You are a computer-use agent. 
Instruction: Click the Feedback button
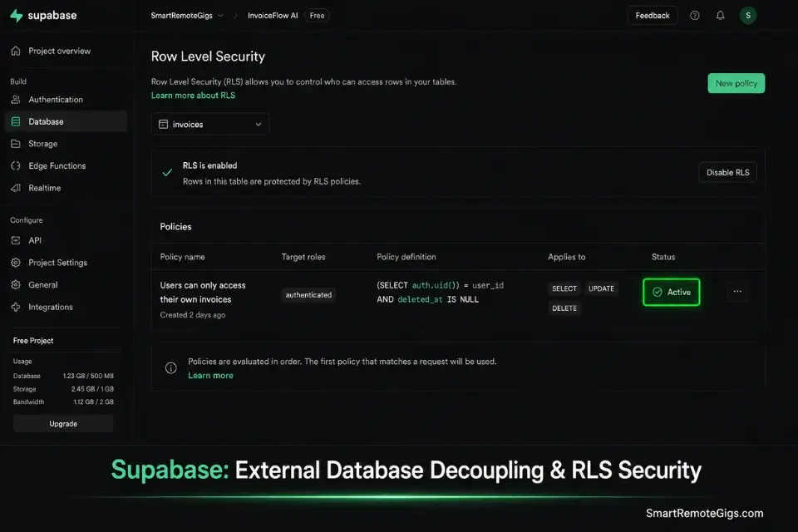653,15
